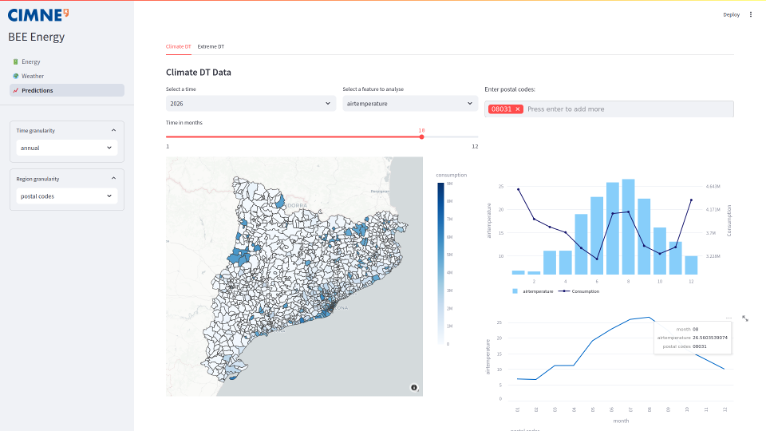
Task: Open the airtemperature feature dropdown
Action: tap(409, 103)
